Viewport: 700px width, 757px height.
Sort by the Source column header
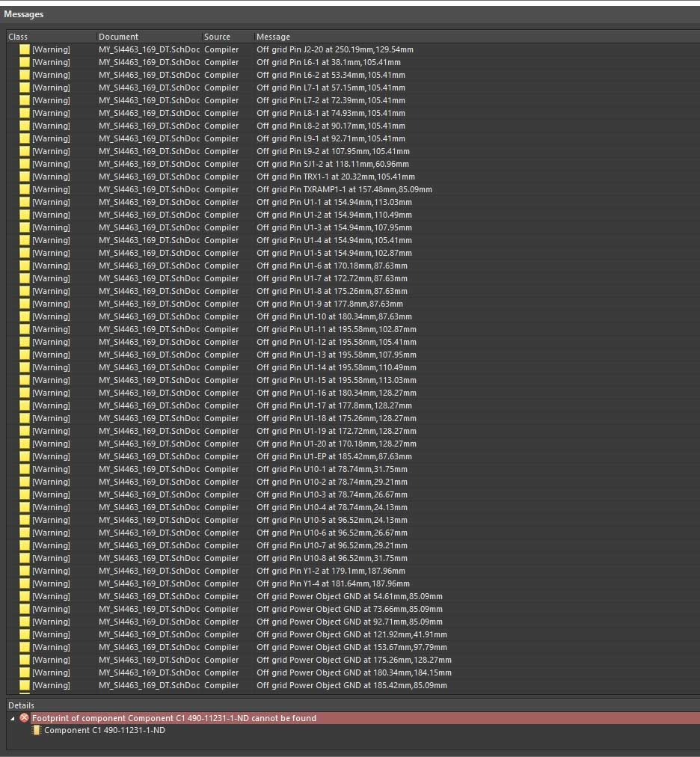[226, 37]
